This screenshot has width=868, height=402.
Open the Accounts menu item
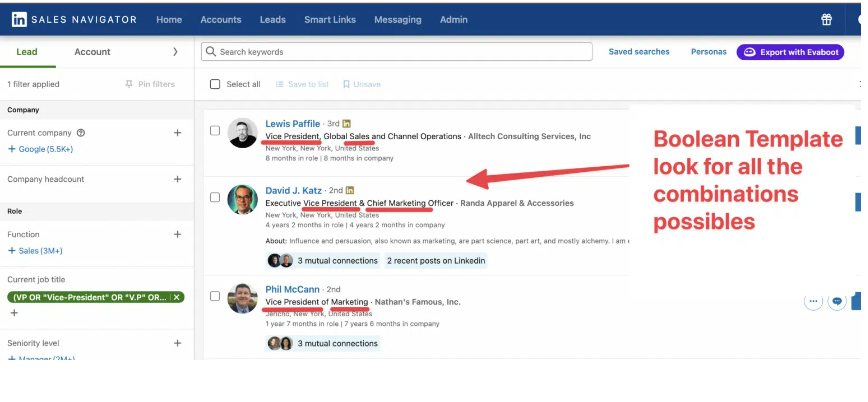221,19
